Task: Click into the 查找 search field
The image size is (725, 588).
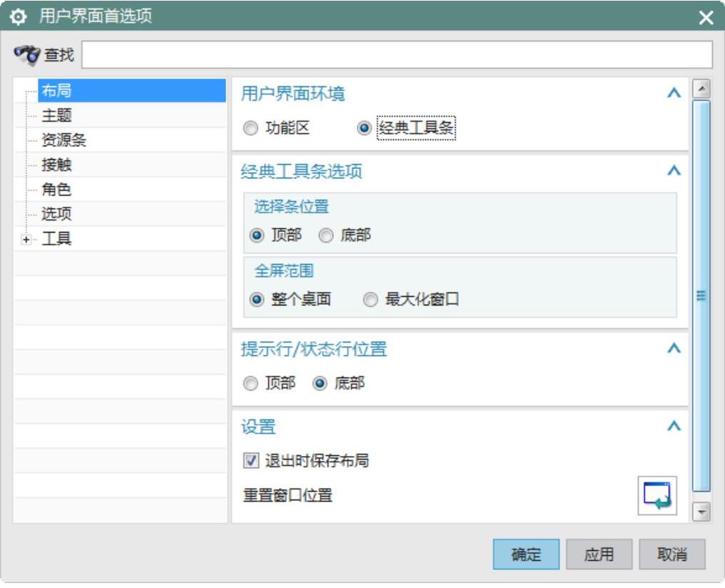Action: click(x=397, y=54)
